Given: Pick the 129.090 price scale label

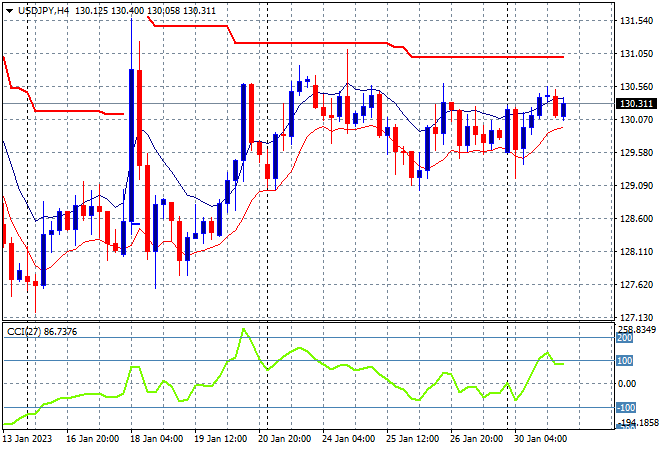Looking at the screenshot, I should [636, 186].
